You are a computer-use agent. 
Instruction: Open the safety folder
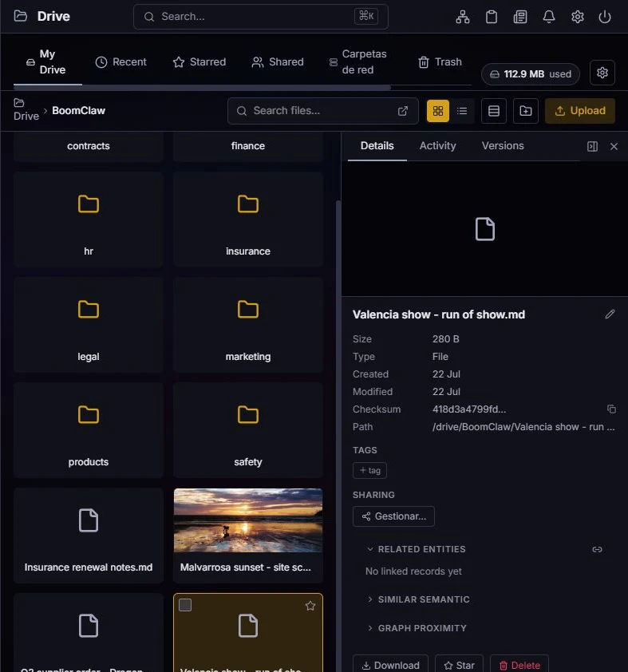click(x=248, y=430)
